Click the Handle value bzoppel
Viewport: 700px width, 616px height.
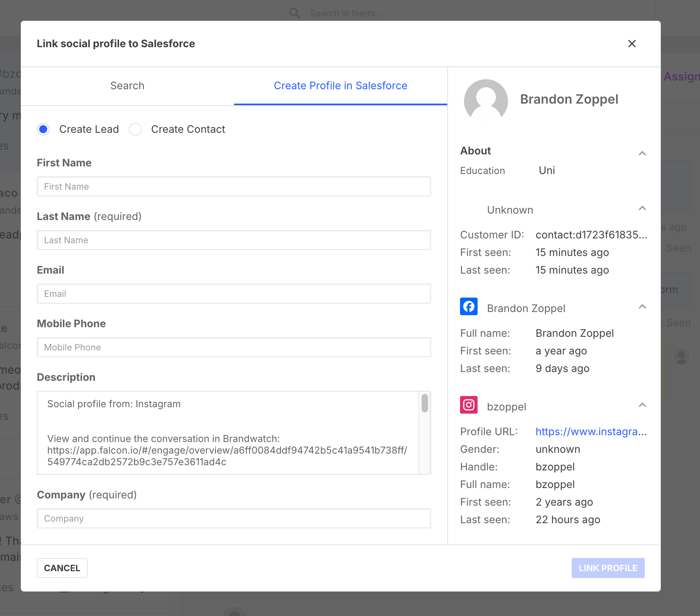tap(555, 467)
